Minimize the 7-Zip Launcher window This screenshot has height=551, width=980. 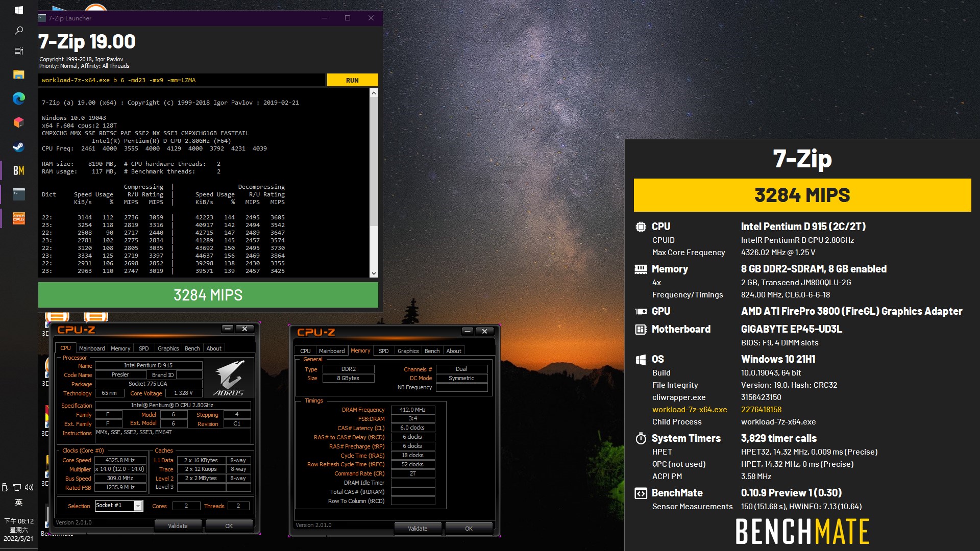[324, 18]
